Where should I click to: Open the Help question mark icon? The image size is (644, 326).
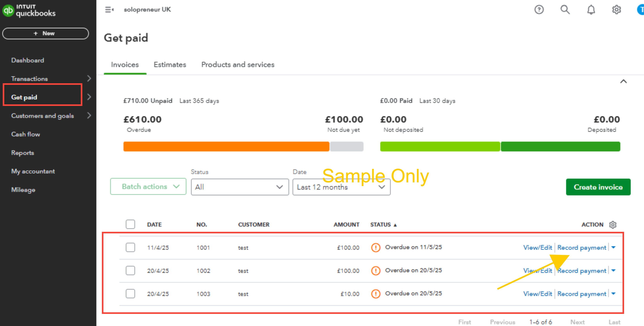point(539,10)
